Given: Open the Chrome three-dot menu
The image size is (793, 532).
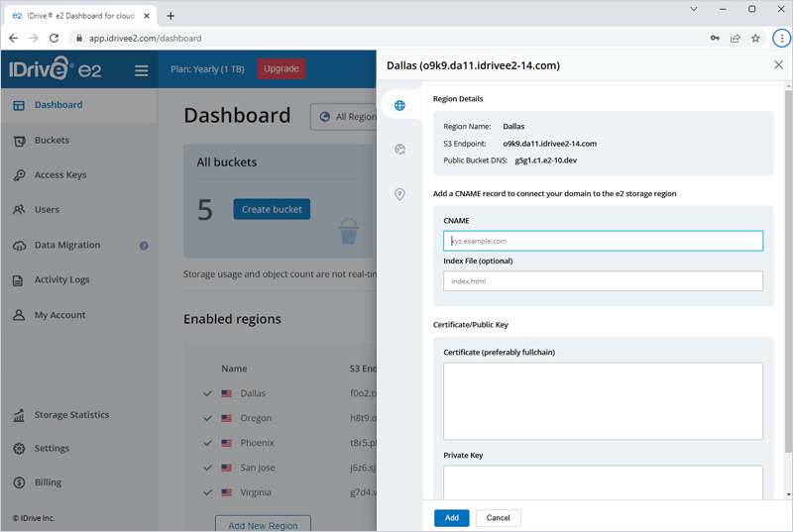Looking at the screenshot, I should pyautogui.click(x=781, y=39).
